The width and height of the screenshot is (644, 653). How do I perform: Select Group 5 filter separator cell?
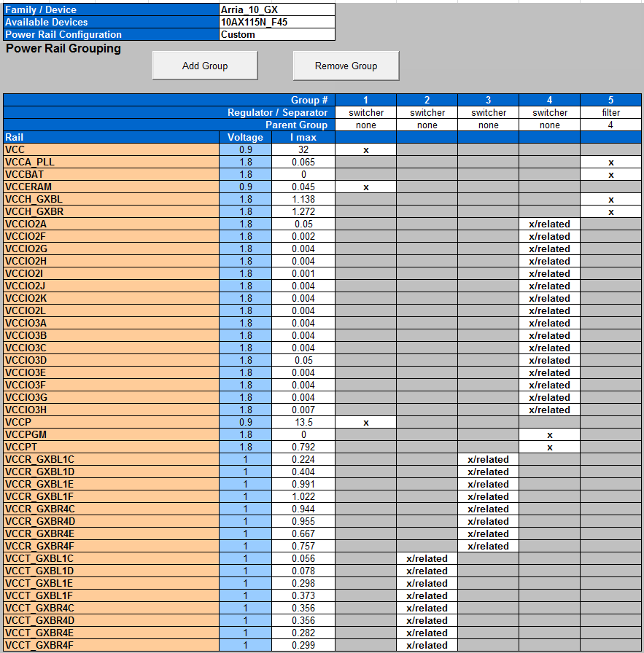(610, 112)
